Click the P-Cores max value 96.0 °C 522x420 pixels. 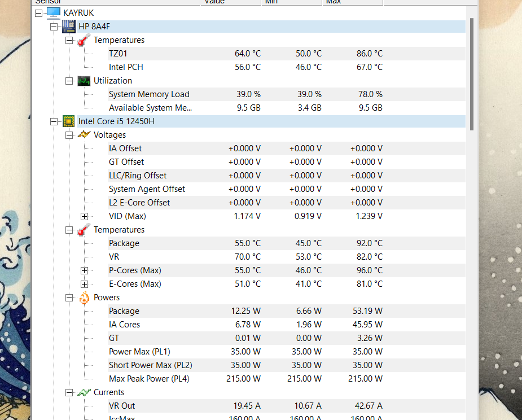pos(370,270)
